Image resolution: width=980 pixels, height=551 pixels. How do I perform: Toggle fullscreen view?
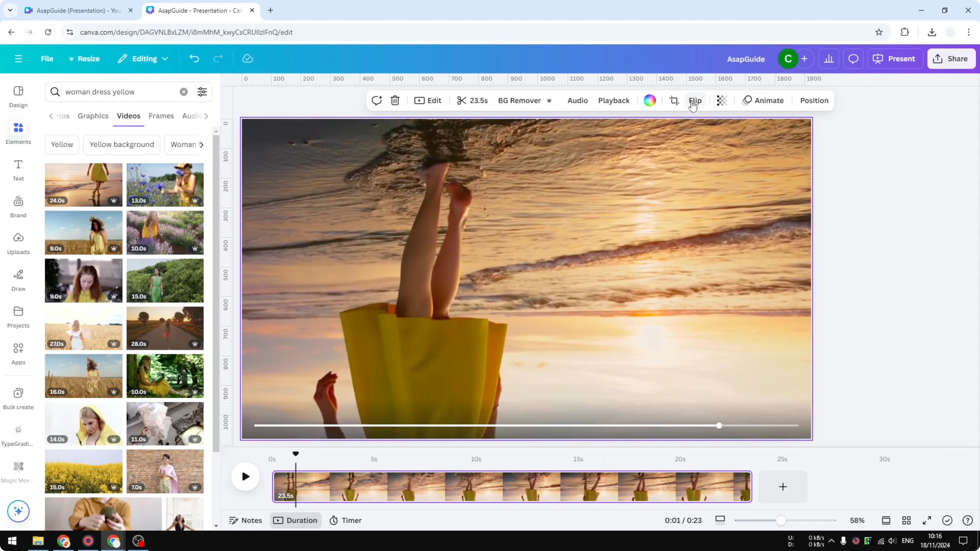click(927, 520)
